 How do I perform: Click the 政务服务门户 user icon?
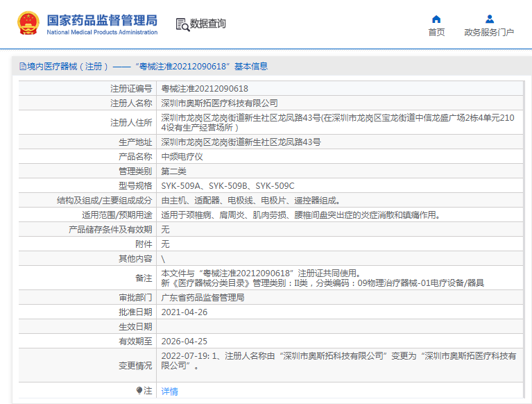tap(489, 19)
